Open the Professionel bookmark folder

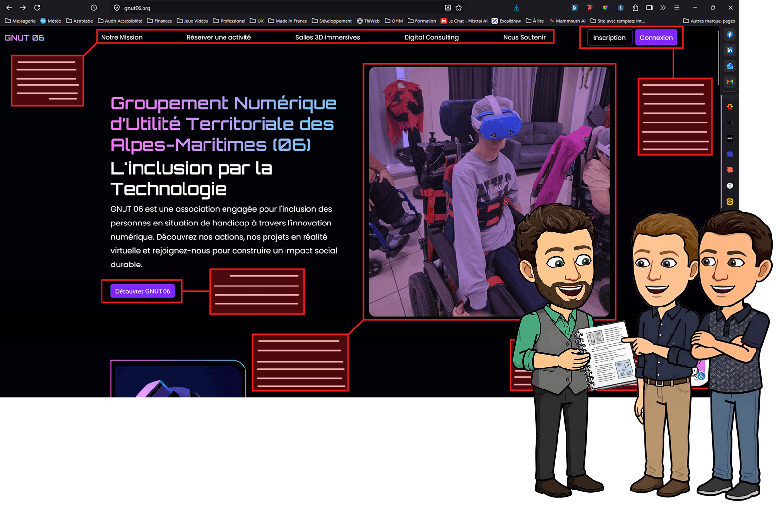coord(229,21)
